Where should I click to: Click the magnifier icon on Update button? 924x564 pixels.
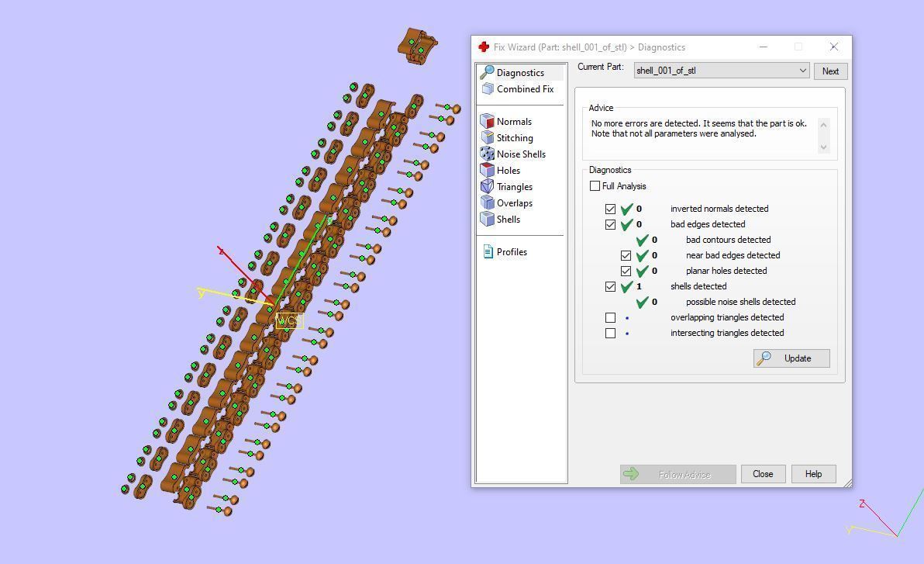(764, 358)
